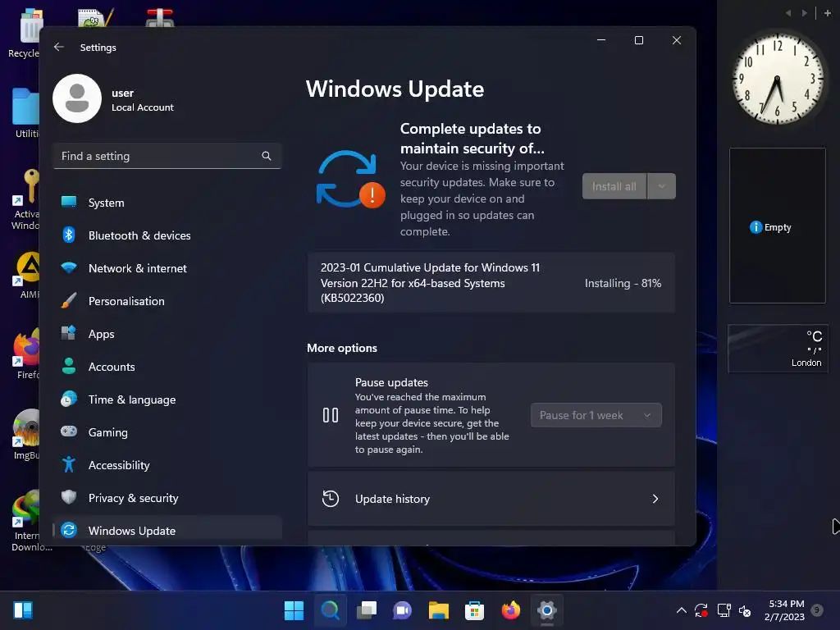Click the Time & language clock icon
840x630 pixels.
click(x=69, y=399)
